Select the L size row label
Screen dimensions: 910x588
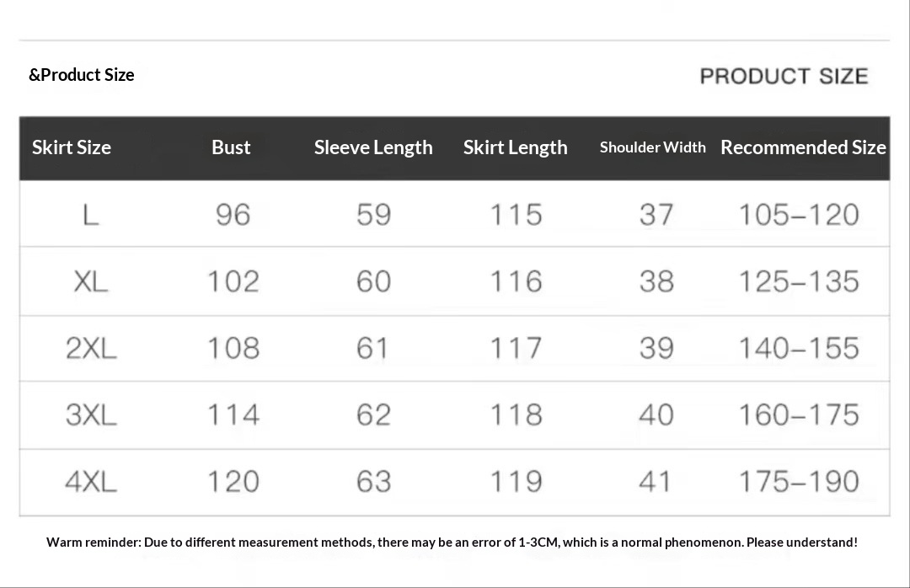[91, 215]
